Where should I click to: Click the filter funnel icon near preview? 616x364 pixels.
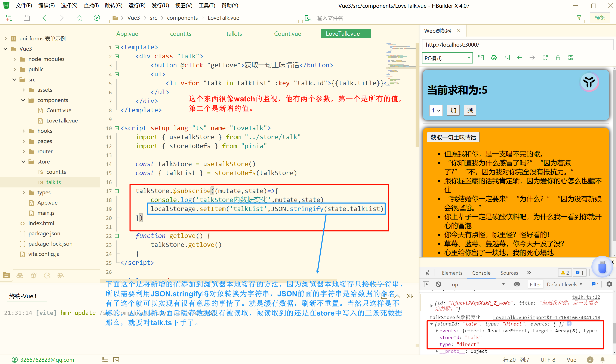(x=579, y=18)
